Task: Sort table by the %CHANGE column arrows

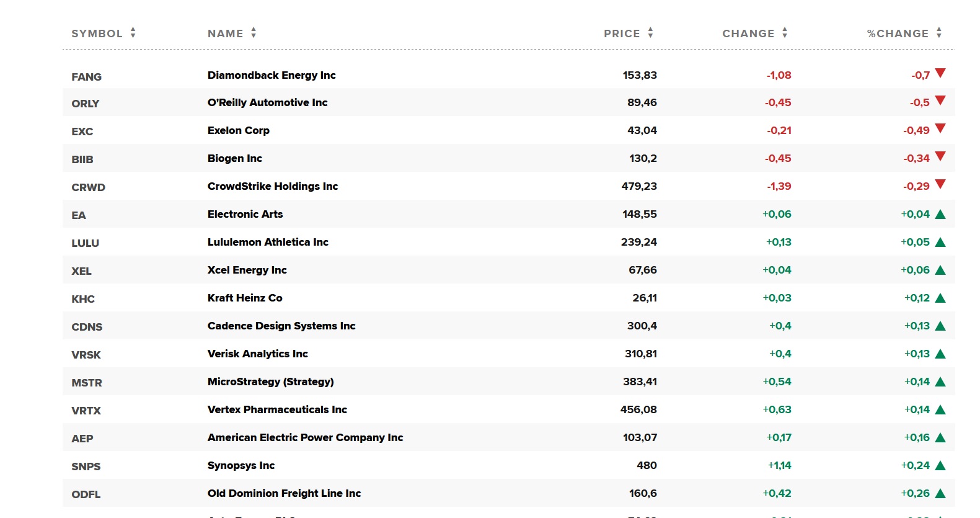Action: pyautogui.click(x=939, y=33)
